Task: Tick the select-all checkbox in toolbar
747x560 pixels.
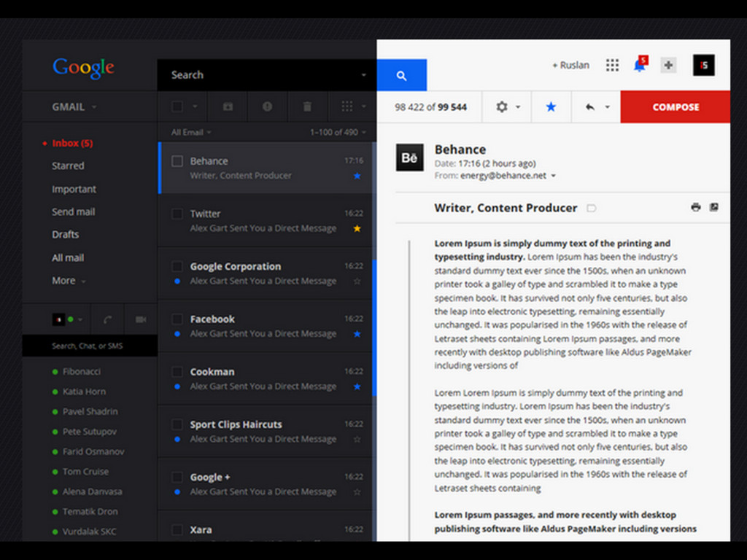Action: [177, 106]
